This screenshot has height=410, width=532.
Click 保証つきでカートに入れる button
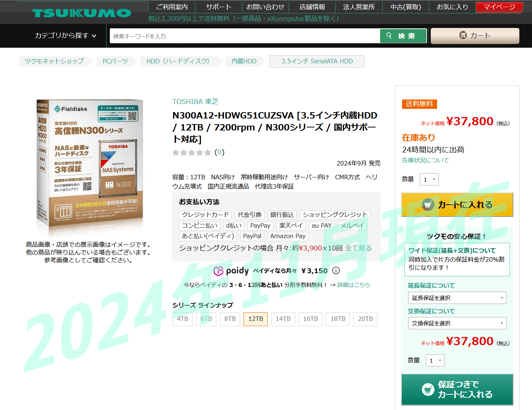pyautogui.click(x=457, y=389)
